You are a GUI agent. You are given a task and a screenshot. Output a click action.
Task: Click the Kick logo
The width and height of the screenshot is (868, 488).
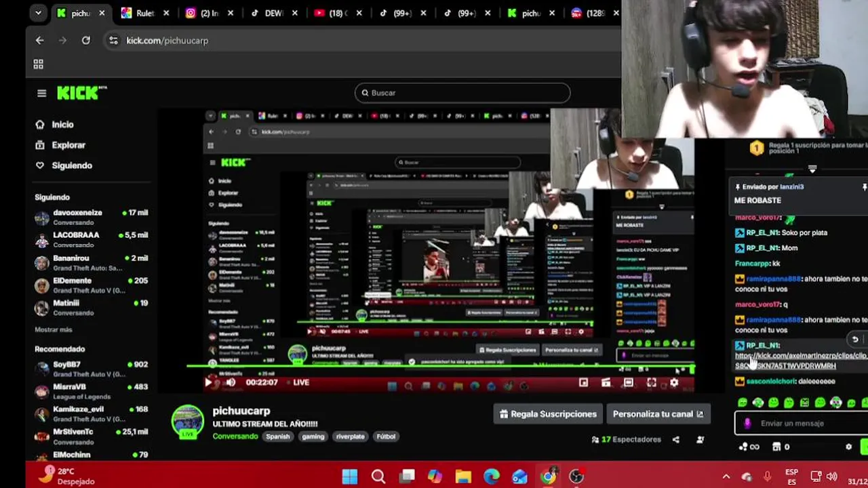point(81,93)
